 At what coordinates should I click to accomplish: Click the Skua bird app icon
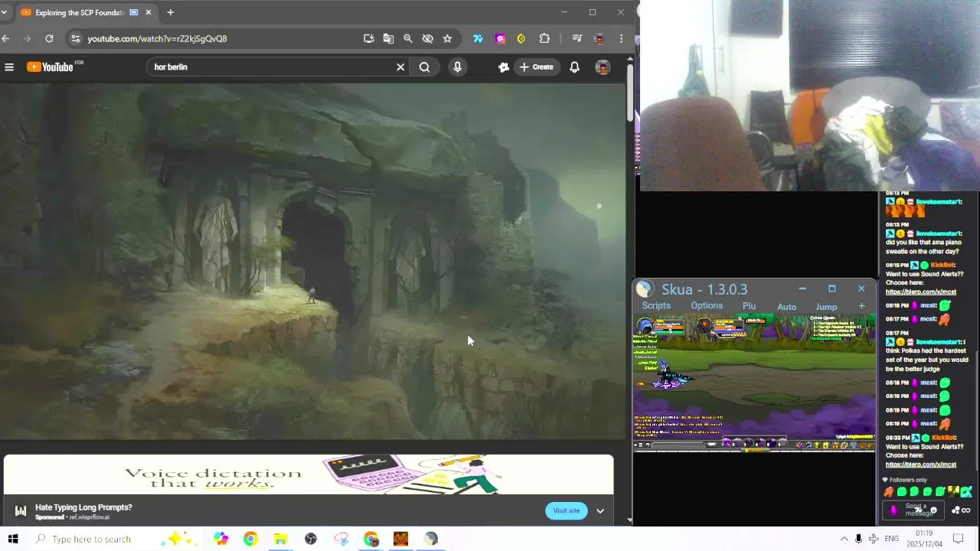[x=645, y=289]
